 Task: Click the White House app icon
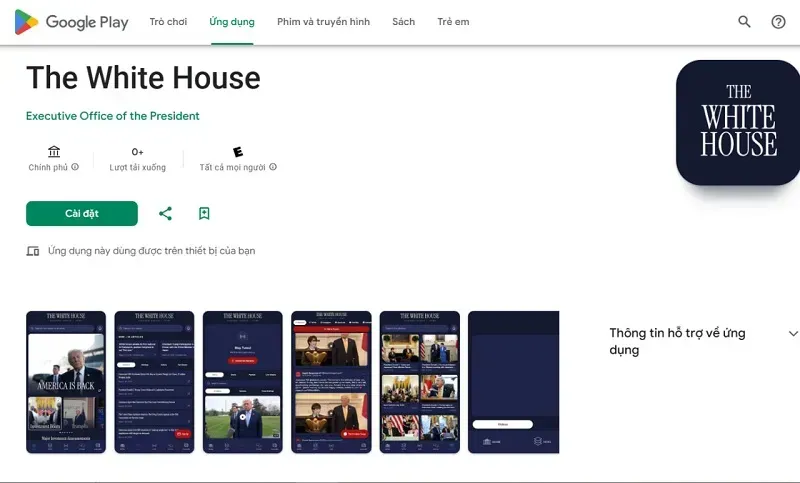(737, 123)
